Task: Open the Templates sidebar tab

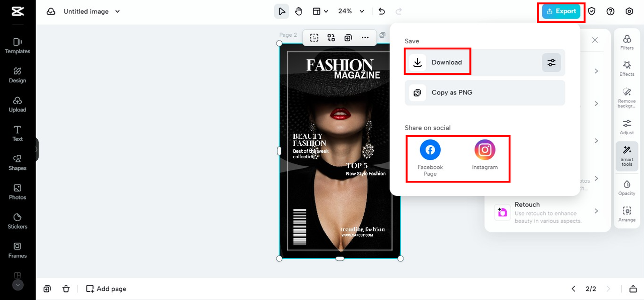Action: point(18,46)
